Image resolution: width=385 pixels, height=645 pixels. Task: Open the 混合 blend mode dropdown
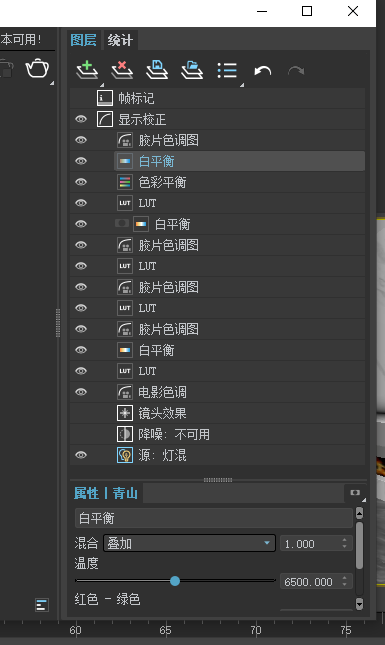click(x=189, y=543)
